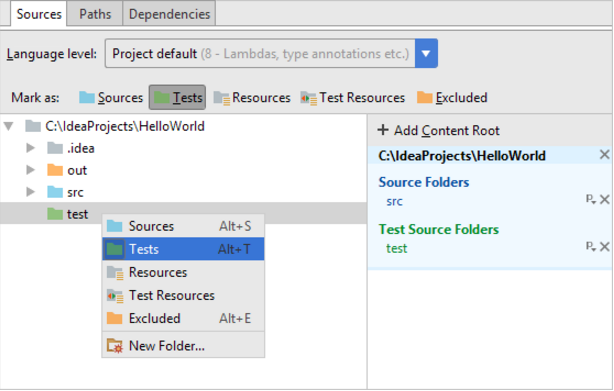Mark as Resources in the toolbar
The height and width of the screenshot is (391, 614).
252,97
